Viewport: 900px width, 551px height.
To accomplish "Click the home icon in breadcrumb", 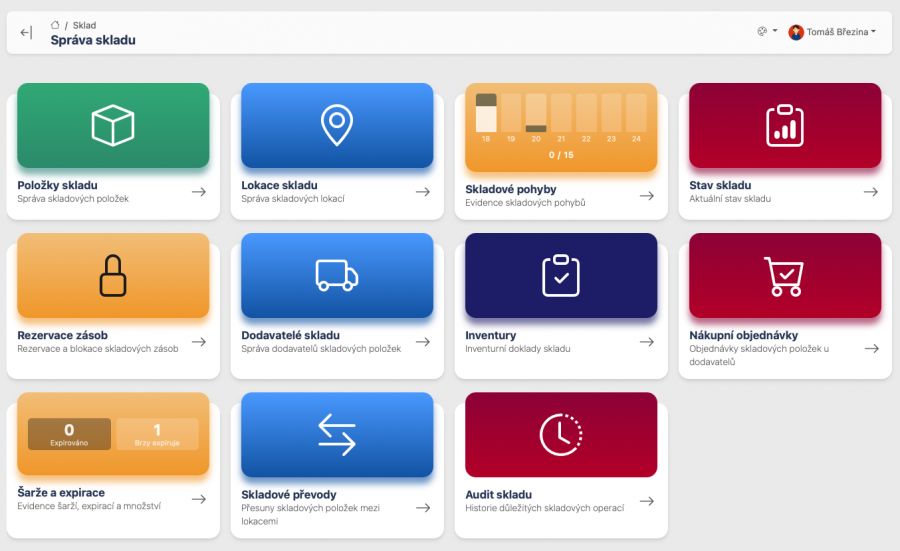I will [55, 25].
